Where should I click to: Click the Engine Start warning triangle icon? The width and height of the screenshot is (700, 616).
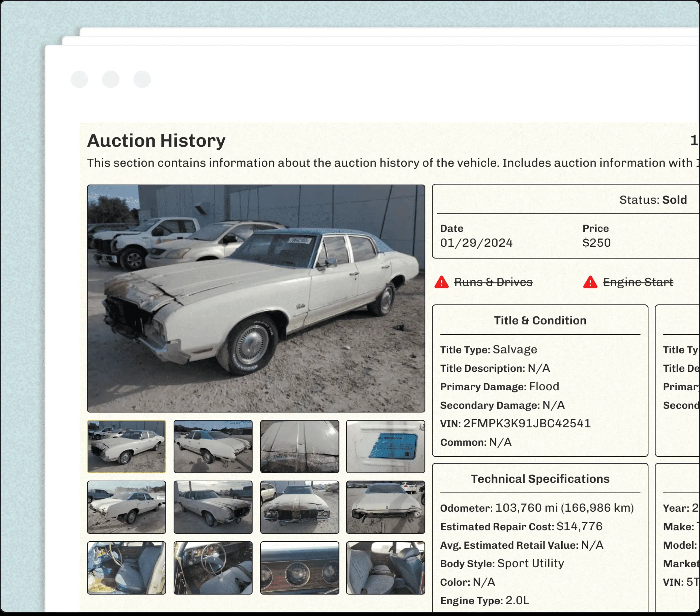point(590,282)
